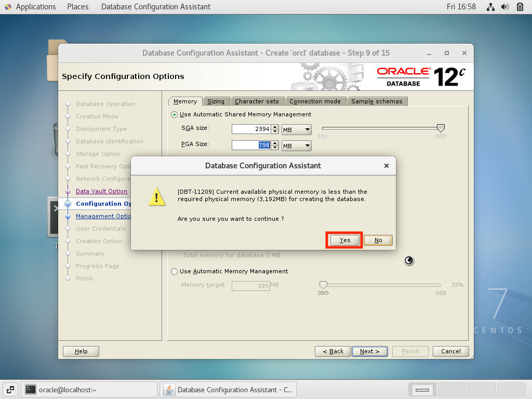Increase PGA size with up arrow

tap(275, 143)
